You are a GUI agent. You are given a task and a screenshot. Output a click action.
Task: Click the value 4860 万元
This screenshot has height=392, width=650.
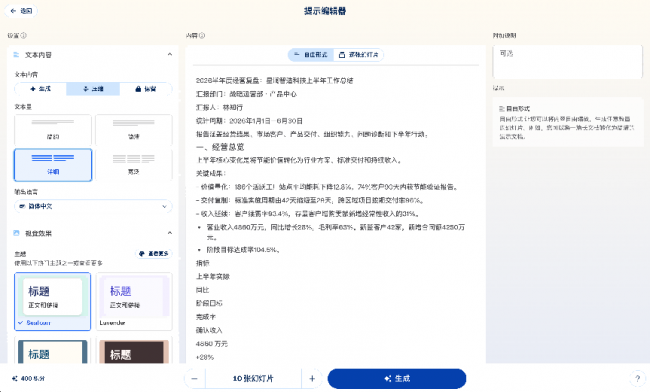tap(211, 344)
